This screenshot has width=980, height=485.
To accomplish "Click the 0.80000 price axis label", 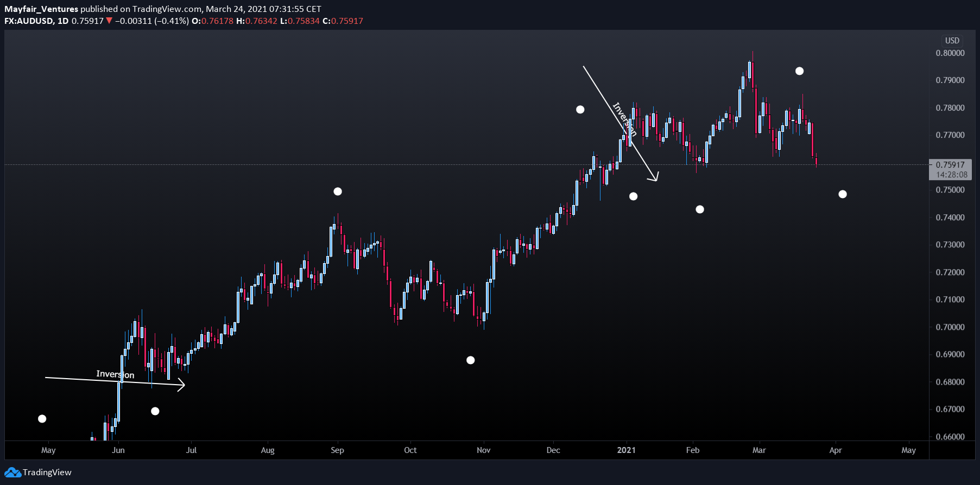I will 950,53.
